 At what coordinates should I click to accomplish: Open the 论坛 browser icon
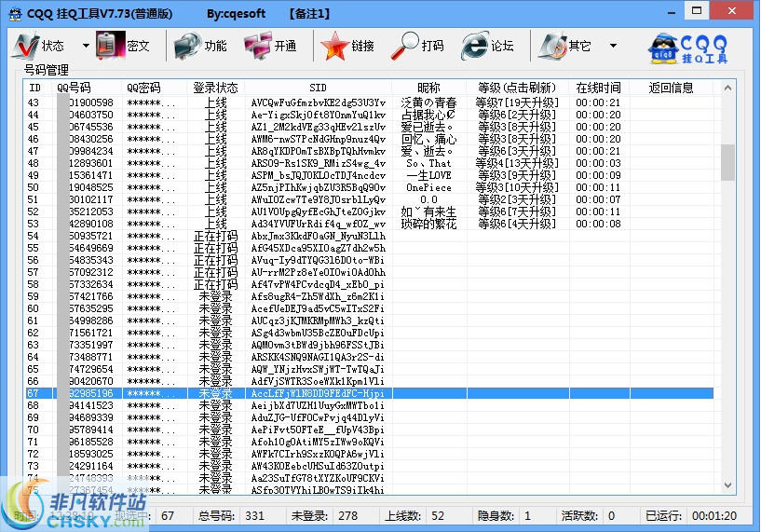point(474,46)
